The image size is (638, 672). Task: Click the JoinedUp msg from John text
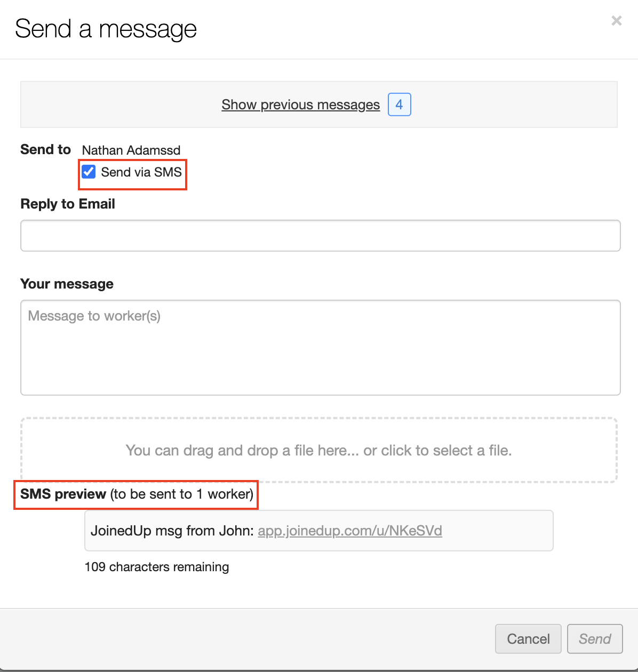pos(172,531)
